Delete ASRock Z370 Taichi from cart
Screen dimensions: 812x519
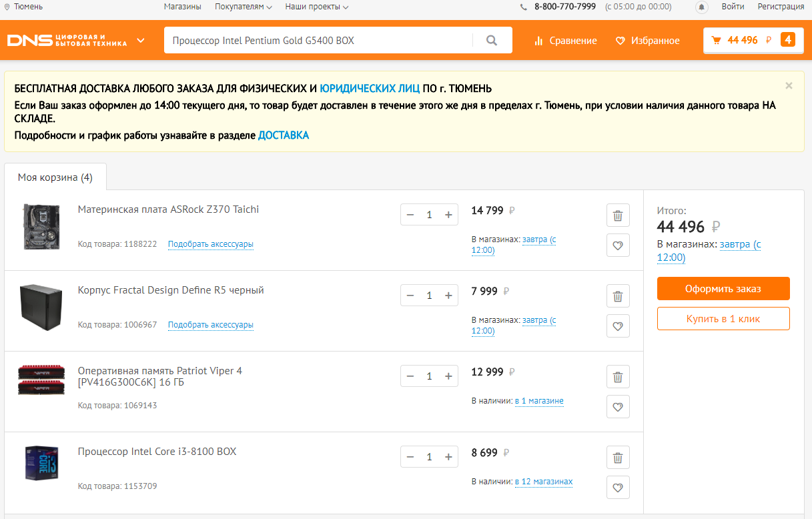pos(618,215)
